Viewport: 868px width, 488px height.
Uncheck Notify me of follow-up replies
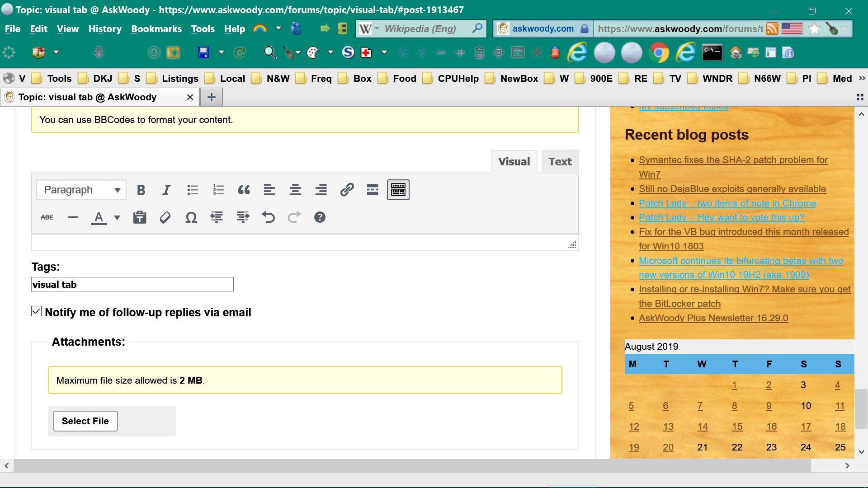tap(37, 311)
